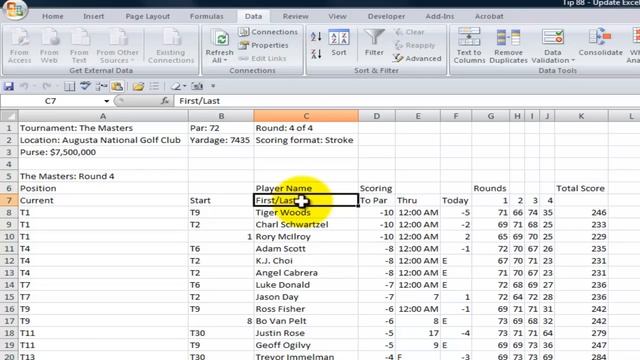Click Remove Duplicates
Screen dimensions: 640x360
click(509, 46)
